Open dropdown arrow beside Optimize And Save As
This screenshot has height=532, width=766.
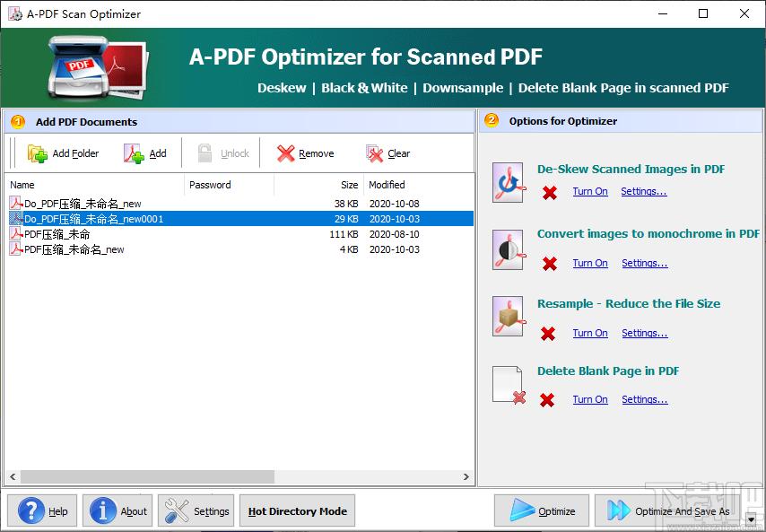[x=752, y=520]
